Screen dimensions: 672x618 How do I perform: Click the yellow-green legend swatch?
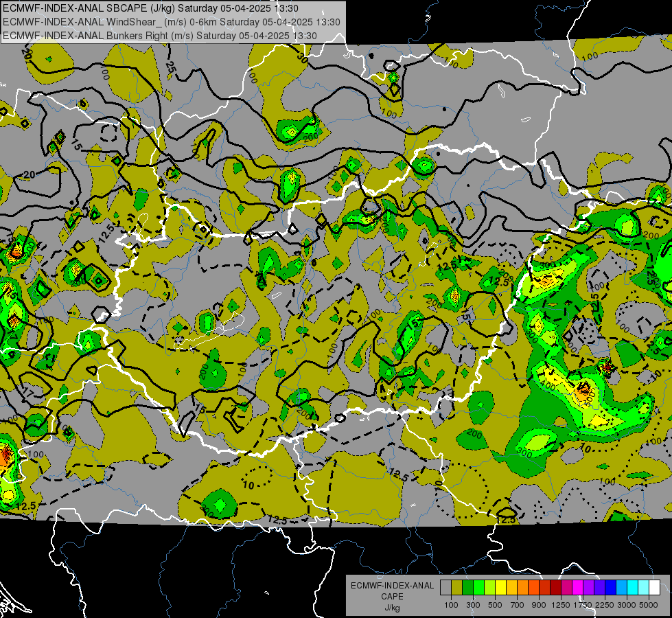489,588
